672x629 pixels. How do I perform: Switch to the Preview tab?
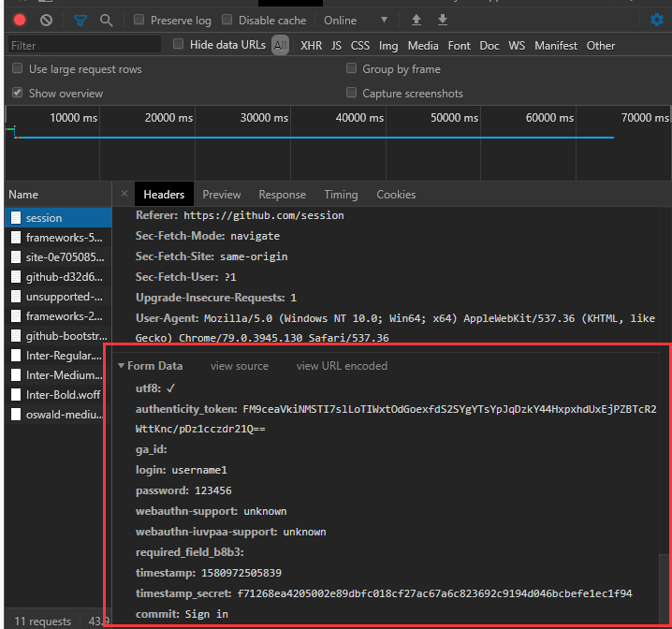click(222, 195)
